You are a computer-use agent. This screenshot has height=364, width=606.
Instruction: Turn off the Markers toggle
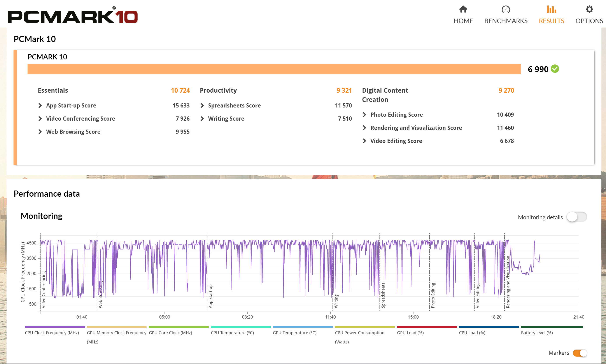580,353
